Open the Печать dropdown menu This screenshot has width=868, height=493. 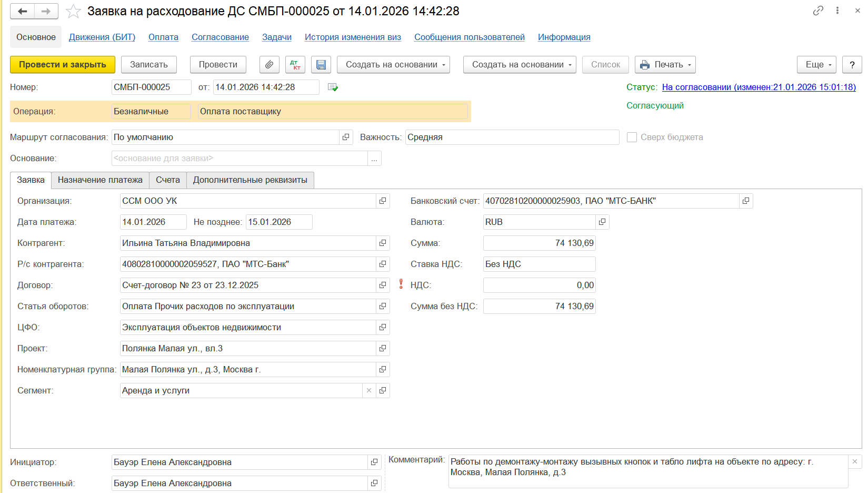tap(665, 65)
